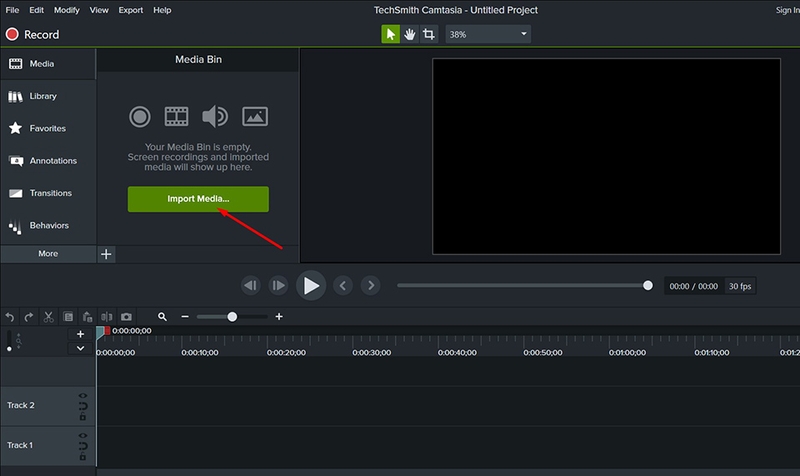Click the timeline zoom in plus
Viewport: 800px width, 476px height.
(x=279, y=317)
